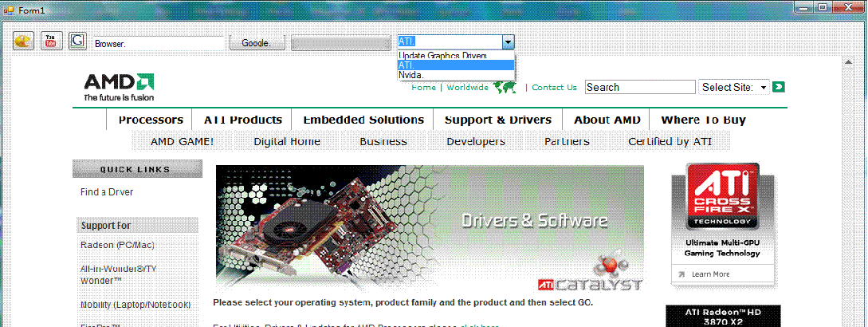The height and width of the screenshot is (327, 868).
Task: Go to Developers section
Action: point(476,141)
